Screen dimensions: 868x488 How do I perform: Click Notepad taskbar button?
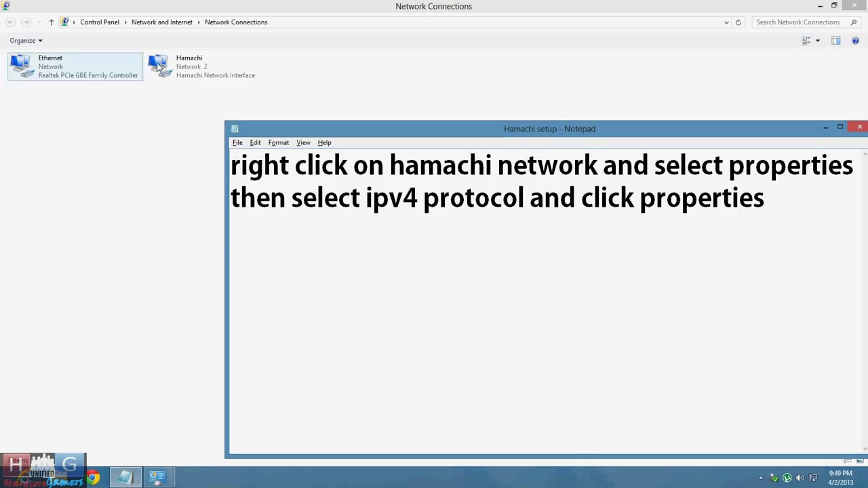(125, 478)
